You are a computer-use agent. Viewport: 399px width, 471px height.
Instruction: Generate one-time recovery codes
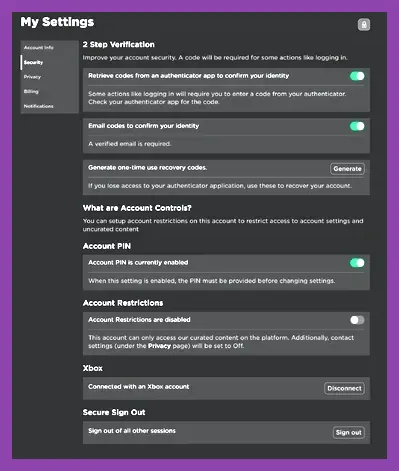[347, 169]
